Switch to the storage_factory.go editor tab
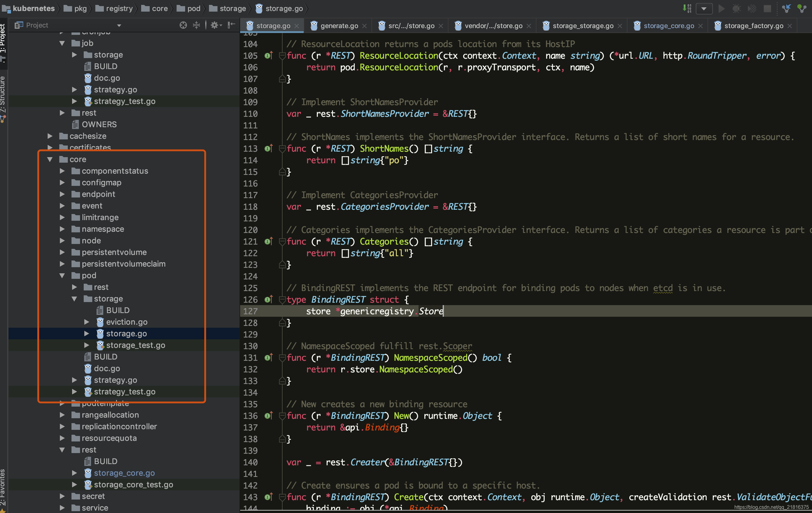 click(x=754, y=26)
